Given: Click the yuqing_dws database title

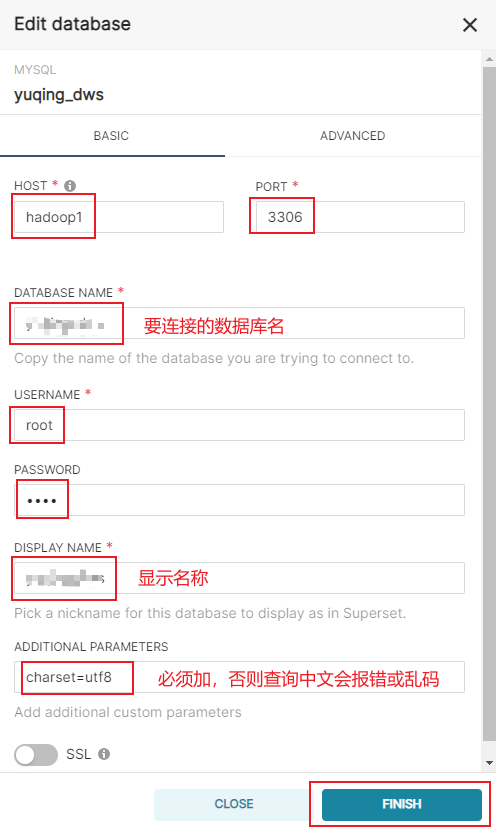Looking at the screenshot, I should point(59,95).
